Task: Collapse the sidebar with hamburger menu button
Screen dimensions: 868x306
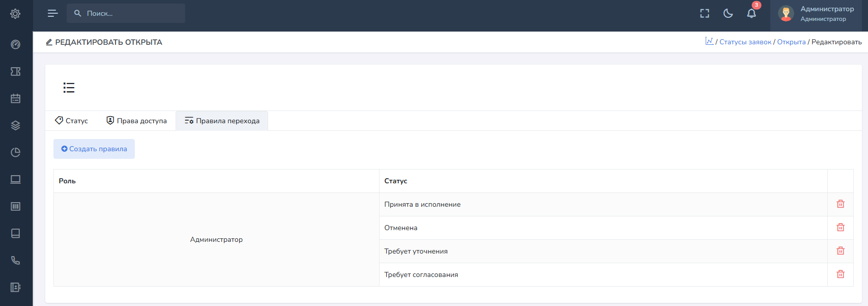Action: (x=52, y=13)
